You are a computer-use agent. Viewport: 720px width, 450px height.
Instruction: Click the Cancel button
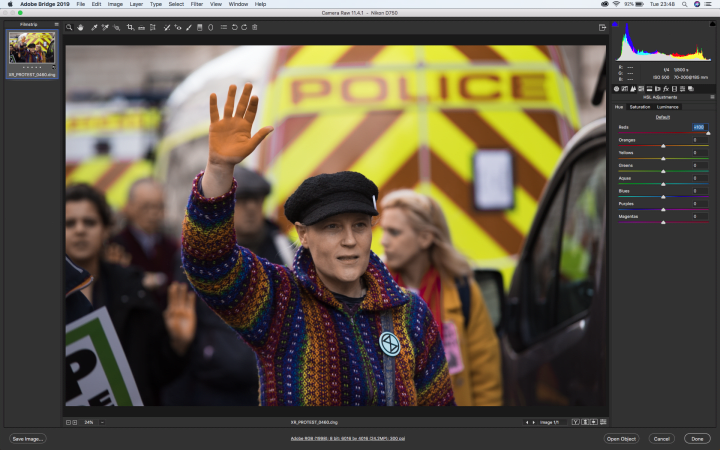(662, 439)
